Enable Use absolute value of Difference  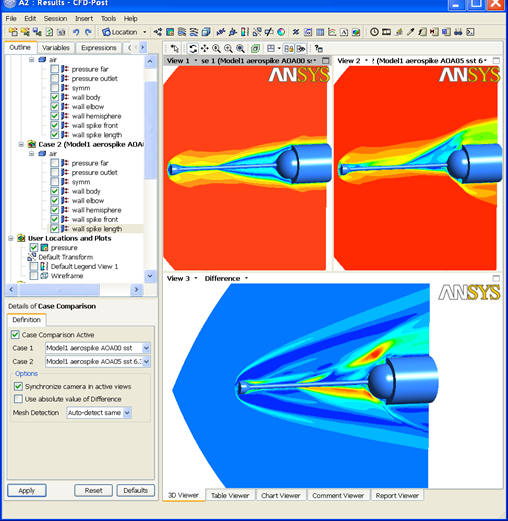pos(18,399)
